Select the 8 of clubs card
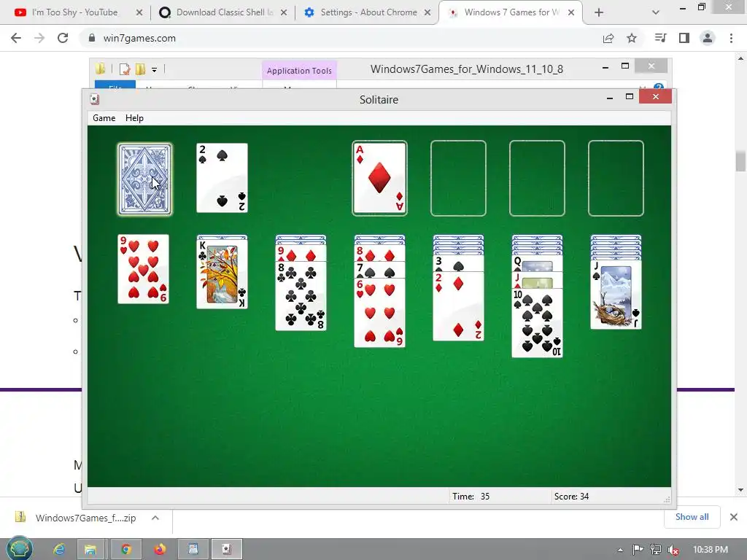This screenshot has height=560, width=747. point(301,296)
